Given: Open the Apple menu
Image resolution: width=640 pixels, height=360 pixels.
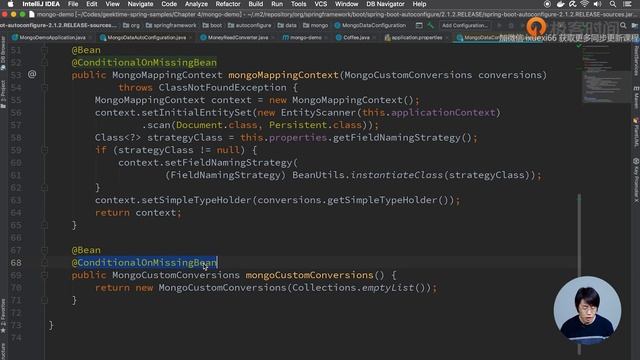Looking at the screenshot, I should coord(11,4).
